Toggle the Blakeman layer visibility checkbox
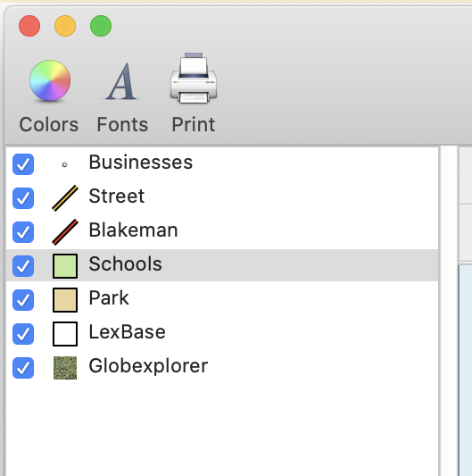 pyautogui.click(x=23, y=232)
